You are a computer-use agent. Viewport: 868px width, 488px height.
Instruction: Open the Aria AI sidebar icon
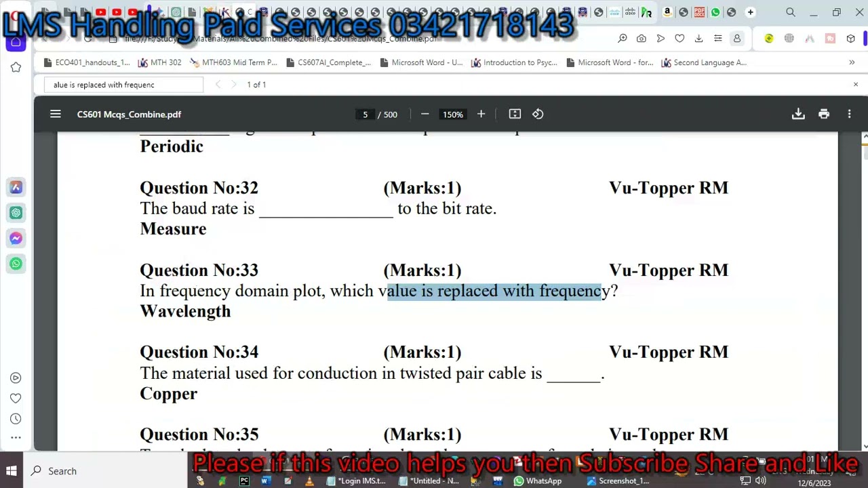tap(16, 187)
